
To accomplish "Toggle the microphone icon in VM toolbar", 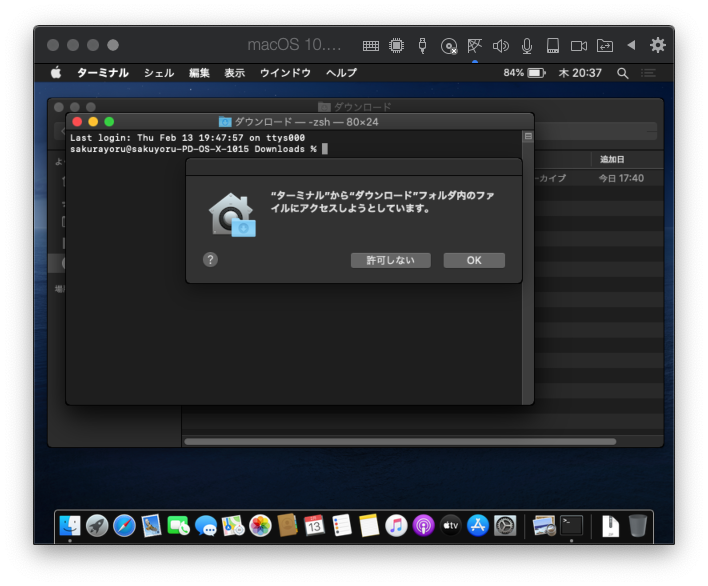I will [526, 46].
